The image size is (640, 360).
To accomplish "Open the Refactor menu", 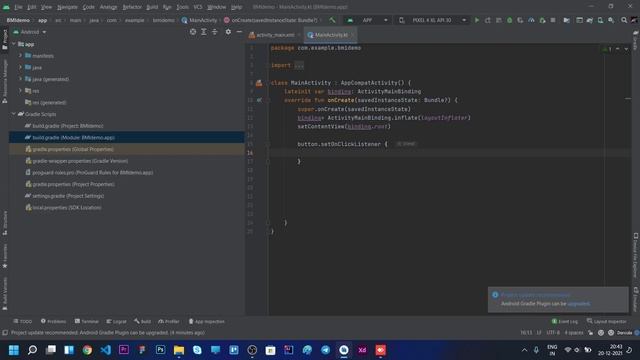I will pos(132,7).
